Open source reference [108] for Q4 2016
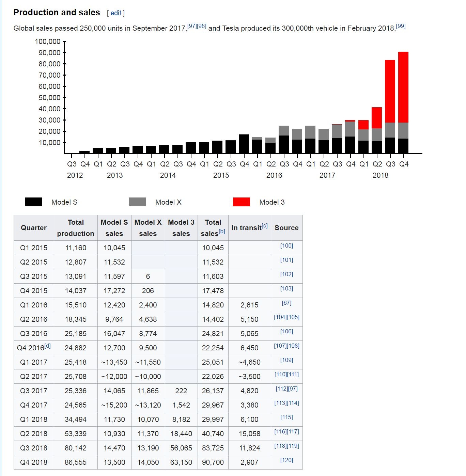This screenshot has width=466, height=476. pyautogui.click(x=293, y=346)
